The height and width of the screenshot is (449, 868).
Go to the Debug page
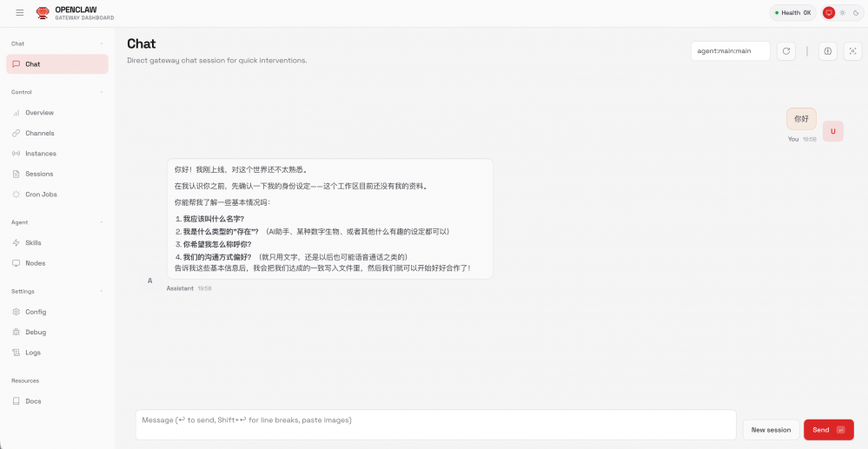[36, 333]
